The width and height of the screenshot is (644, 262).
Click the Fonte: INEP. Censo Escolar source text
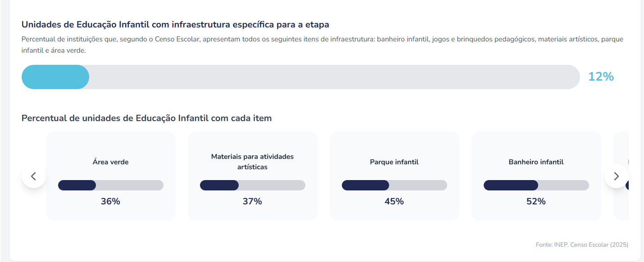tap(582, 245)
